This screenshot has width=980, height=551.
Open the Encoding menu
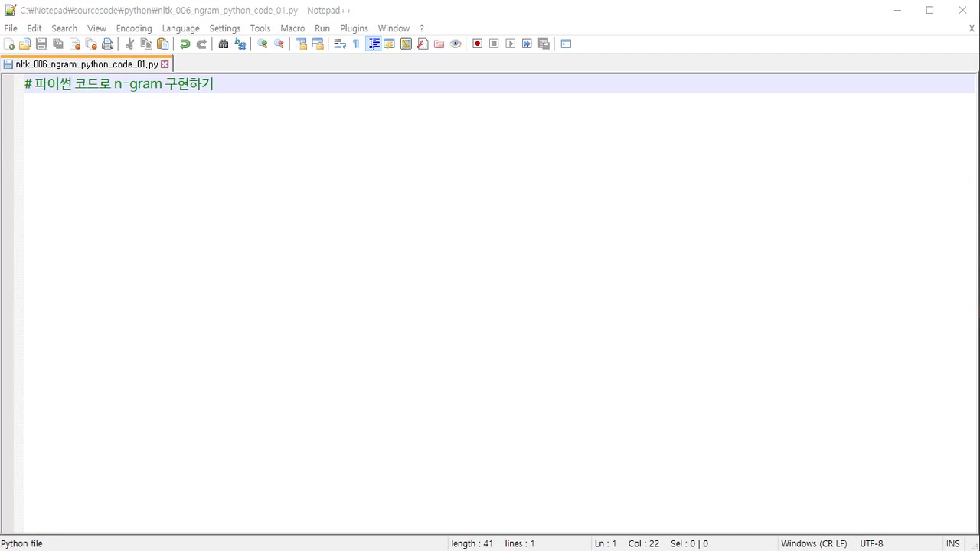click(134, 28)
